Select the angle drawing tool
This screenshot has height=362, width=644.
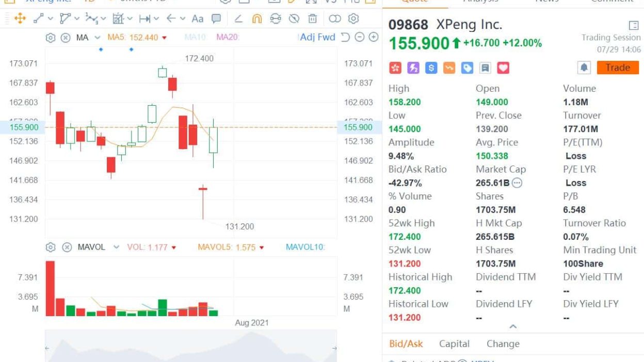238,19
